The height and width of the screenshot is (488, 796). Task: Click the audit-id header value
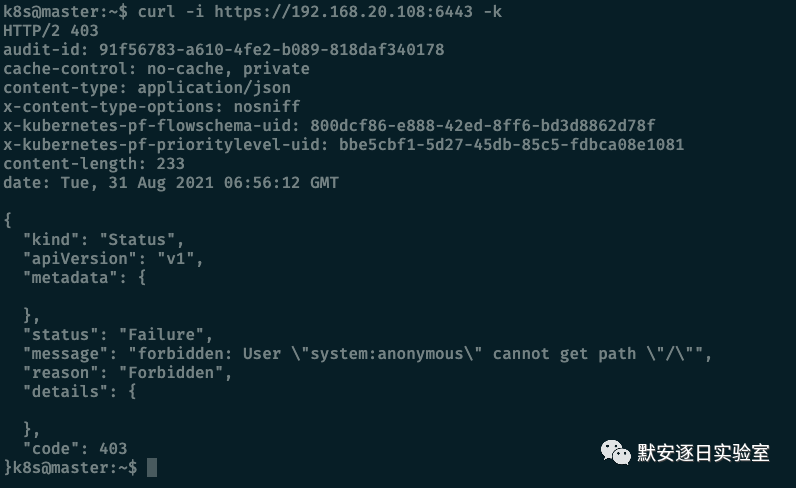pos(272,50)
